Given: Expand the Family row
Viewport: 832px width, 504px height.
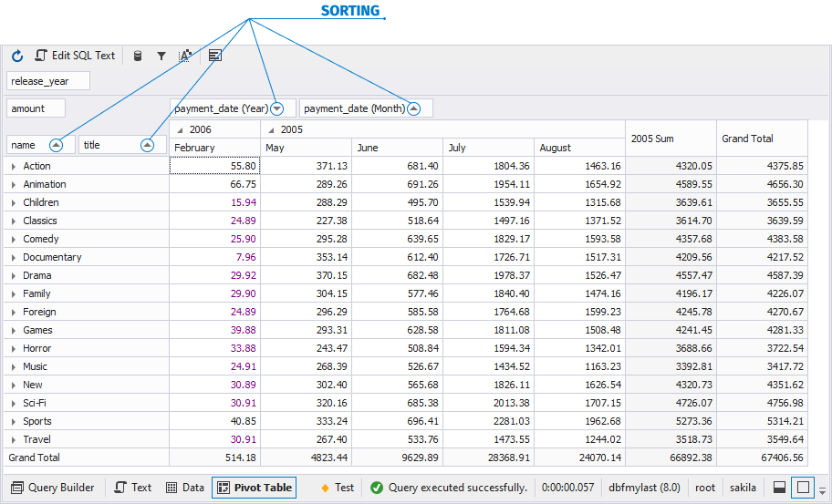Looking at the screenshot, I should click(x=14, y=294).
